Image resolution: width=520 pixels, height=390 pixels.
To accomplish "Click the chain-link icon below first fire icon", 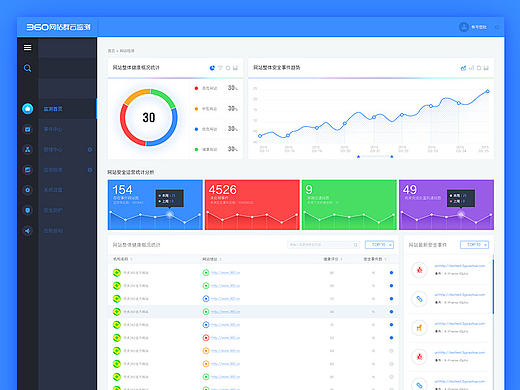I will click(419, 299).
